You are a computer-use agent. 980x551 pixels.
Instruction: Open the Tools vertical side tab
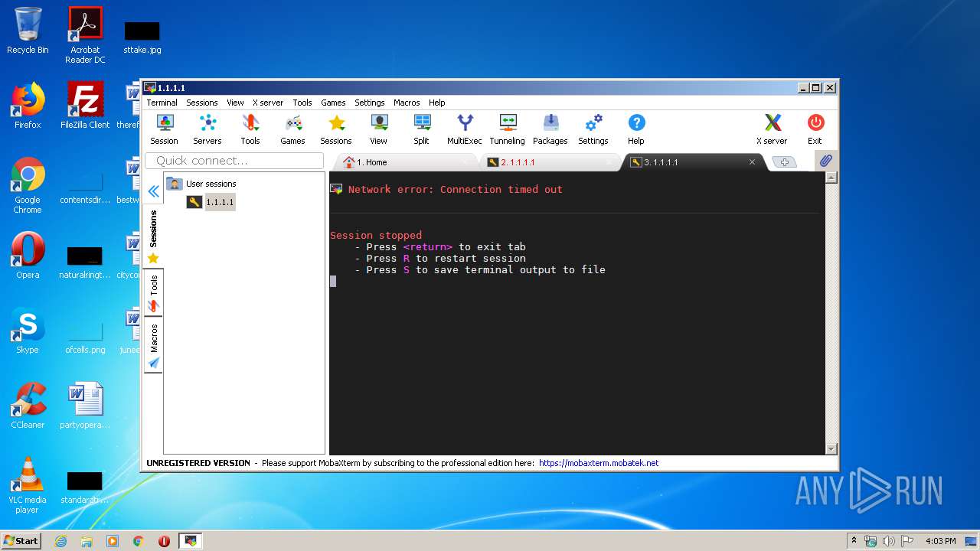tap(153, 293)
